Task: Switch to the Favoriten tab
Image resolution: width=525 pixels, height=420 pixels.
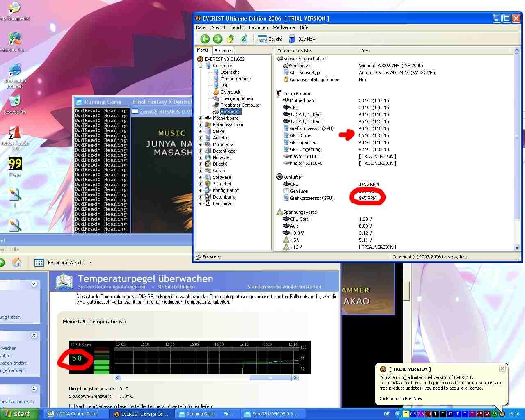Action: tap(224, 51)
